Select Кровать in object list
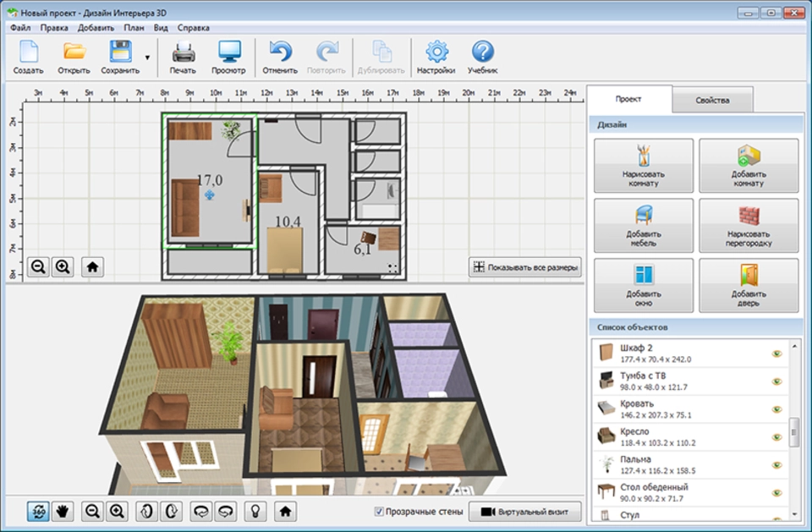Image resolution: width=812 pixels, height=532 pixels. tap(690, 409)
